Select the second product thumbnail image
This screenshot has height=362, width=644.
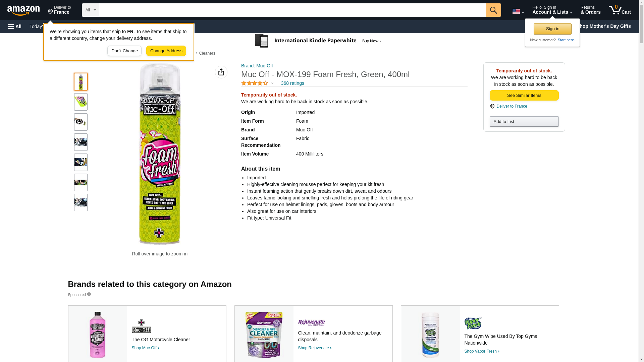pyautogui.click(x=81, y=102)
